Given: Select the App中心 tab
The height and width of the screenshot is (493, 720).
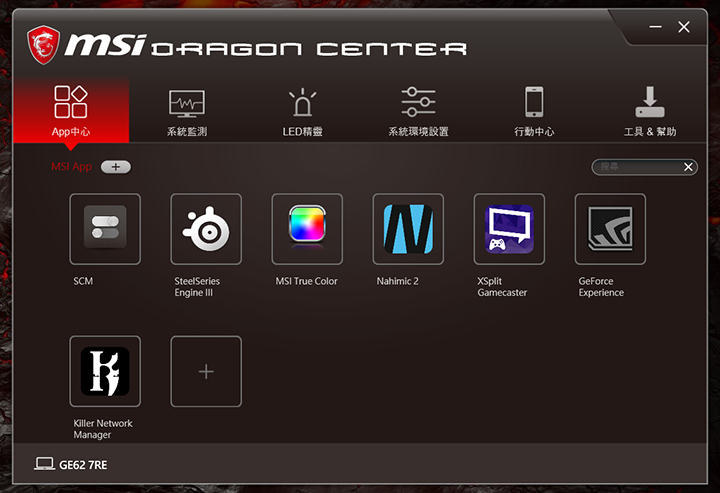Looking at the screenshot, I should coord(71,111).
